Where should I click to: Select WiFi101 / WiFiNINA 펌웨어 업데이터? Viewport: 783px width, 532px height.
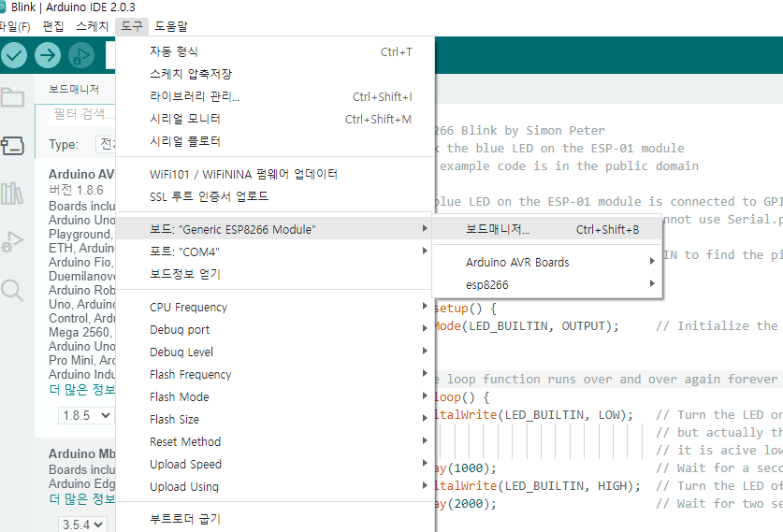click(275, 174)
